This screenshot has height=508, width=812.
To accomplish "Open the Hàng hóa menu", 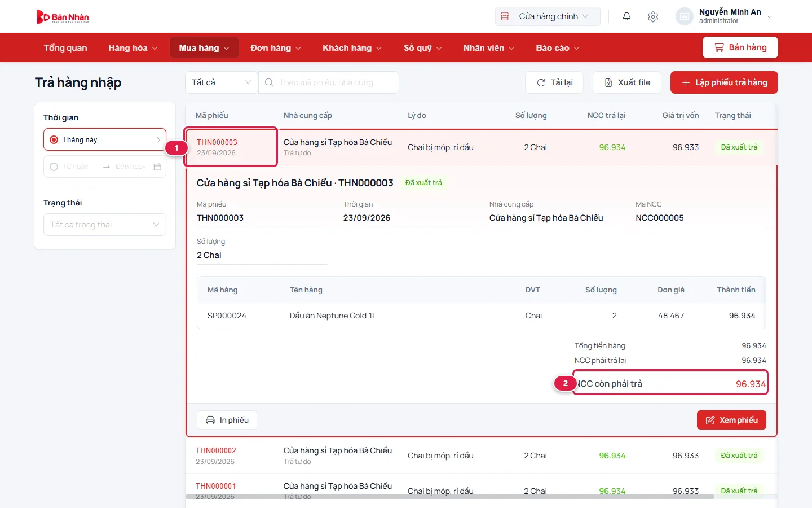I will pos(133,48).
